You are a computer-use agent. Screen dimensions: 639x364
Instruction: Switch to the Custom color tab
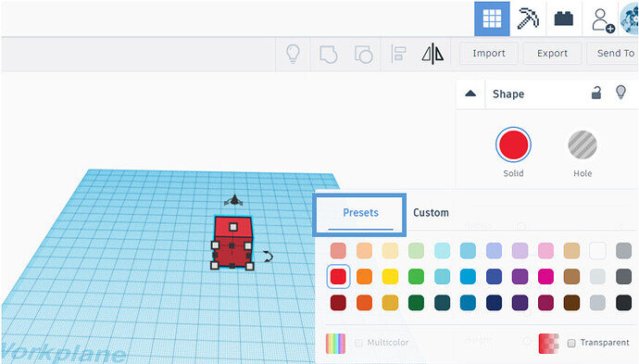pos(431,213)
